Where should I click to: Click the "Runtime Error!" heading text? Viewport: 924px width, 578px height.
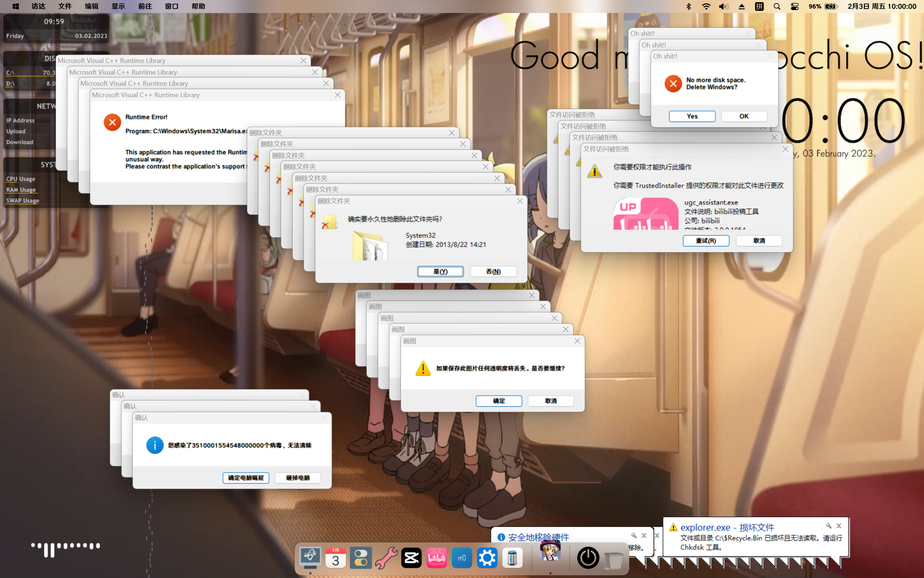tap(146, 117)
